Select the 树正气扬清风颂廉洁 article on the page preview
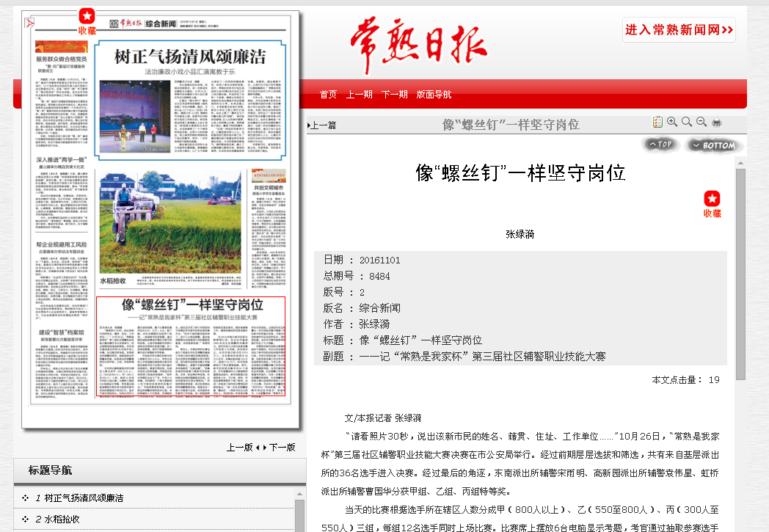The width and height of the screenshot is (769, 532). (190, 101)
